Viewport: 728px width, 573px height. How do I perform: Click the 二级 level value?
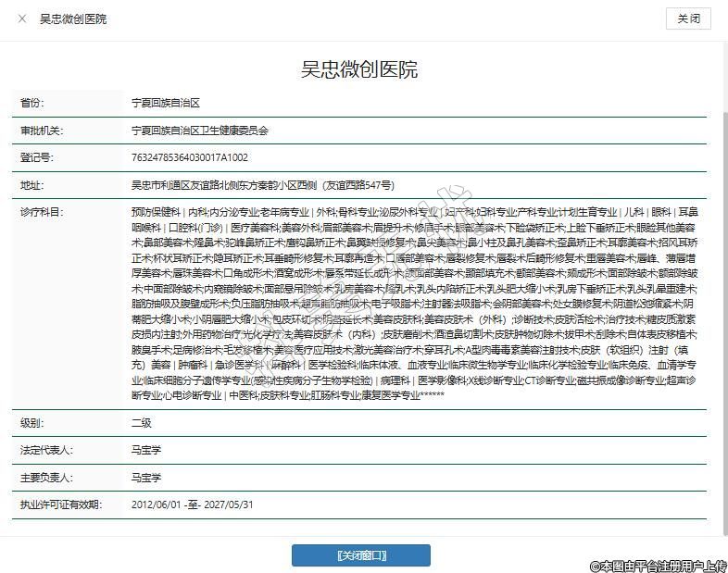tap(141, 423)
